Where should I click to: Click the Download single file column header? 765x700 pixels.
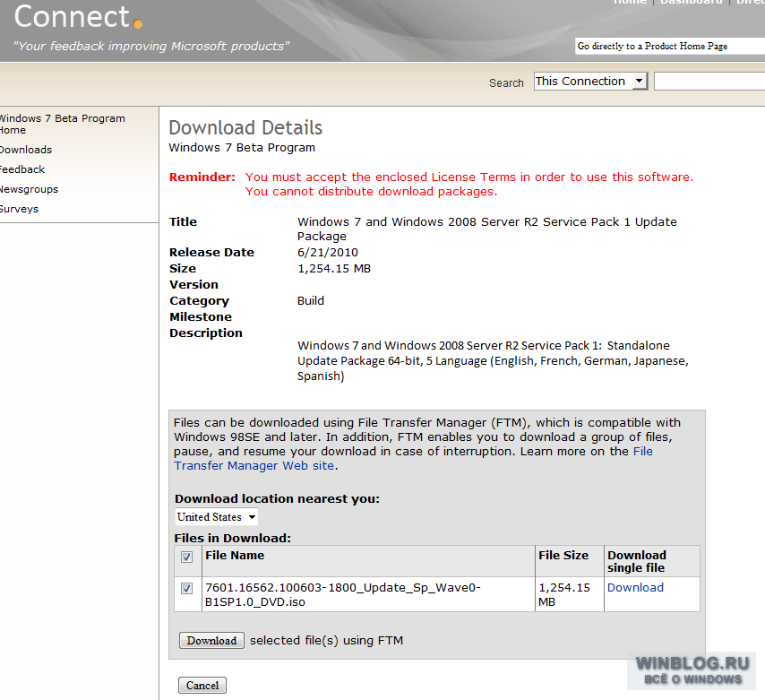point(637,561)
